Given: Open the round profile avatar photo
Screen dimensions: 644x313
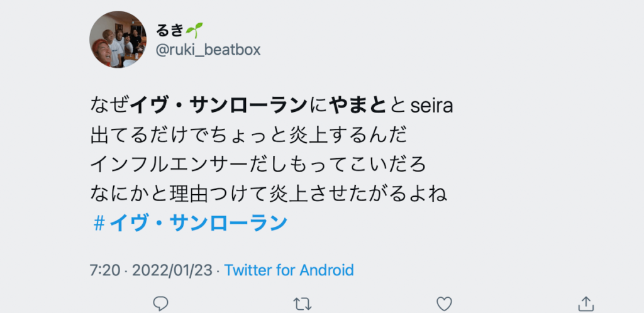Looking at the screenshot, I should click(118, 40).
